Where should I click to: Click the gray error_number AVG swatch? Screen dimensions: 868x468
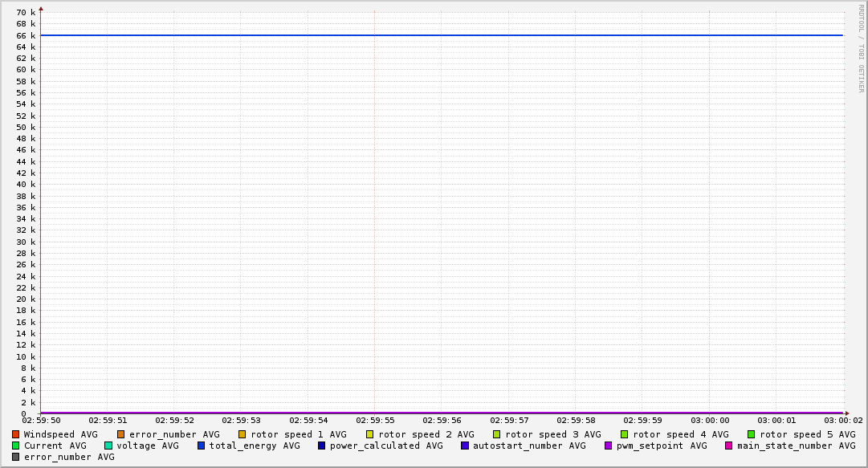[15, 457]
